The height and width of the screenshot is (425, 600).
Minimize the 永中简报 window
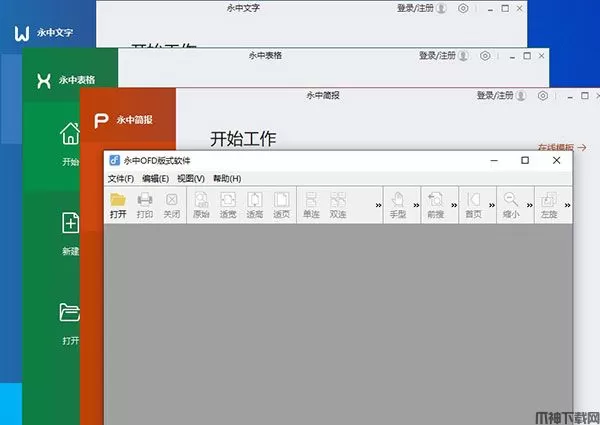(x=570, y=98)
